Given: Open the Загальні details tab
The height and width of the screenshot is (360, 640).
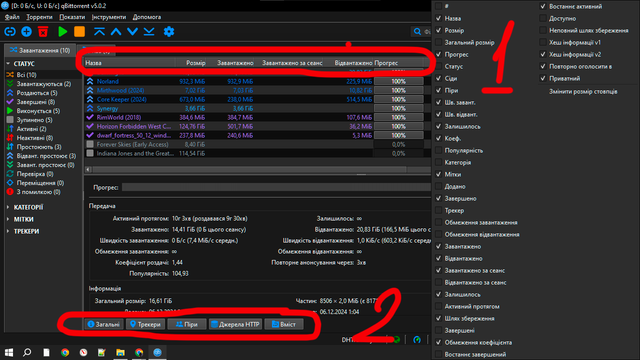Looking at the screenshot, I should tap(104, 324).
